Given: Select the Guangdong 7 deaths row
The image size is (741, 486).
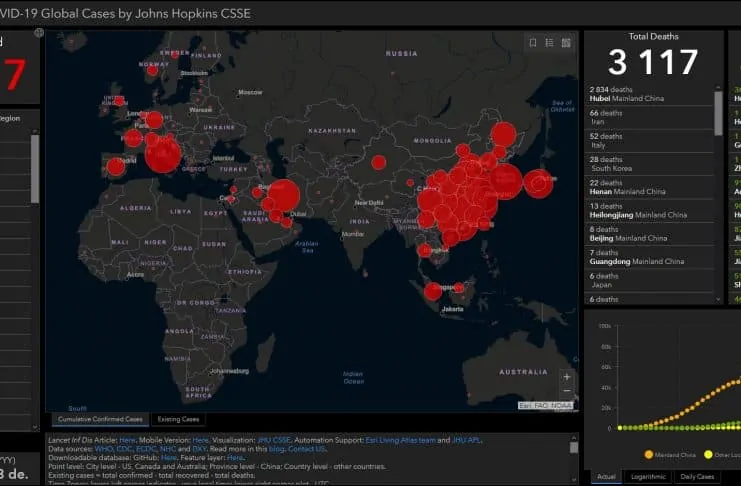Looking at the screenshot, I should (x=650, y=257).
